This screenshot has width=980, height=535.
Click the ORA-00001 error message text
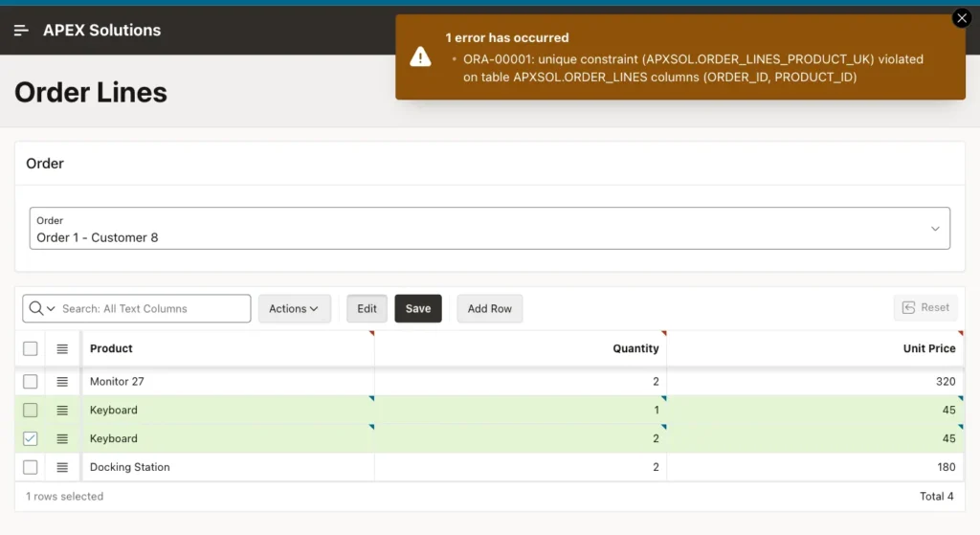(x=693, y=68)
